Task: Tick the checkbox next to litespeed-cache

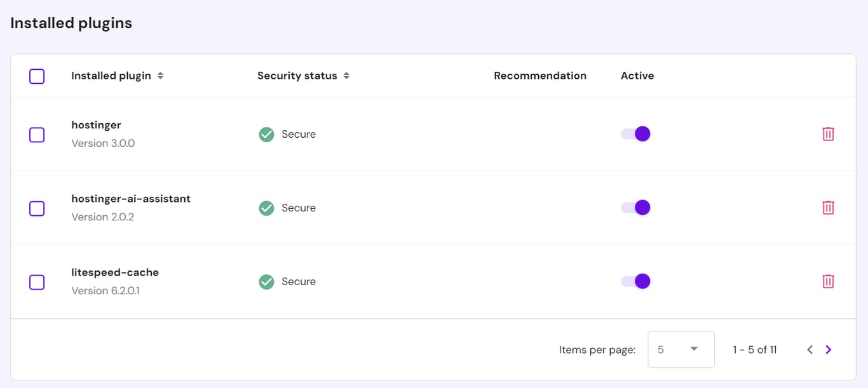Action: pos(36,281)
